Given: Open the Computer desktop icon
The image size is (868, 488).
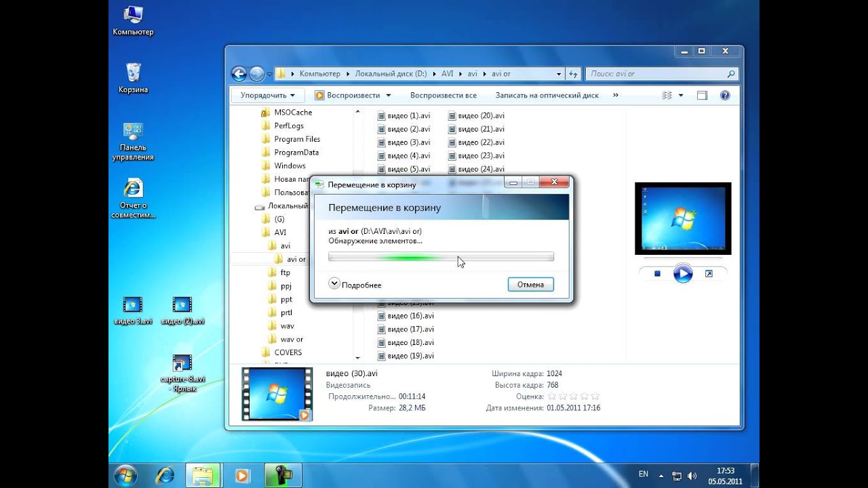Looking at the screenshot, I should point(133,20).
